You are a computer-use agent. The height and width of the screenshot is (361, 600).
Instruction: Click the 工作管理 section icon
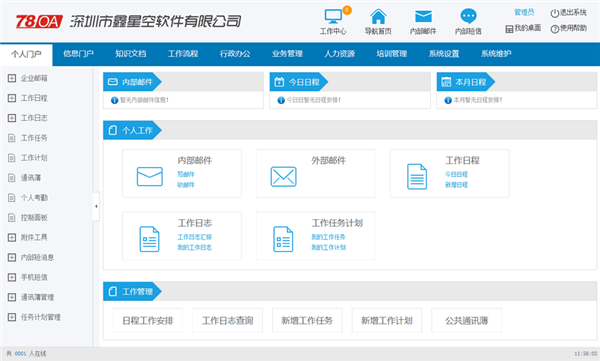112,291
